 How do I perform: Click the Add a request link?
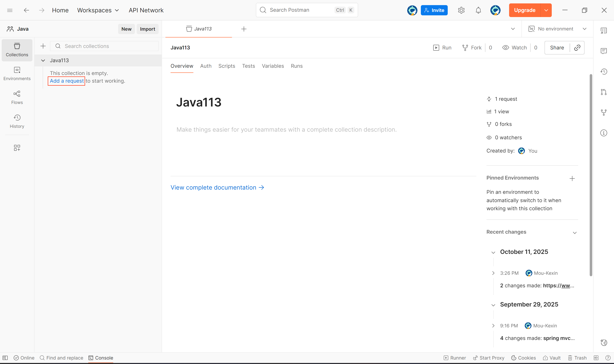(67, 81)
